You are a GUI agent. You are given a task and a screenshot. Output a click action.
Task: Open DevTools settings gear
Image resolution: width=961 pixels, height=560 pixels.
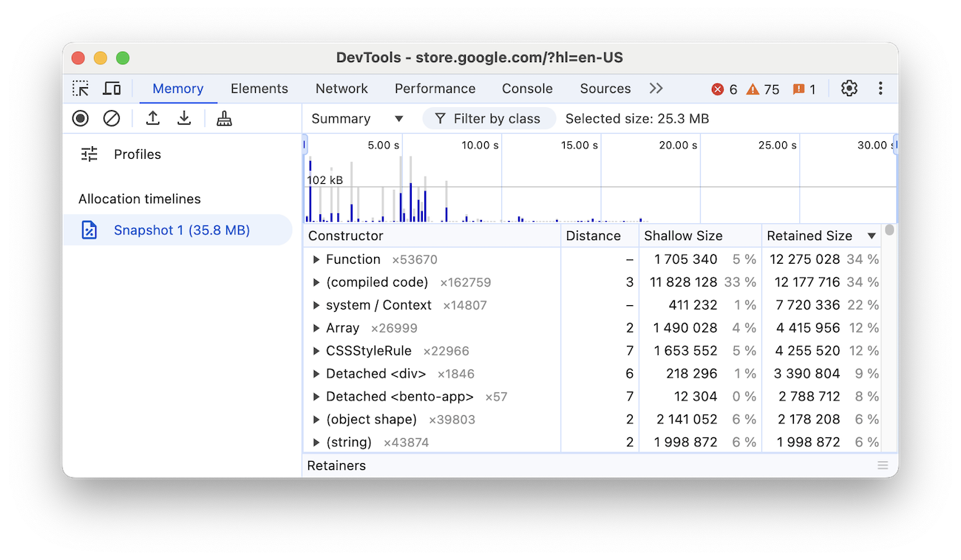coord(849,88)
